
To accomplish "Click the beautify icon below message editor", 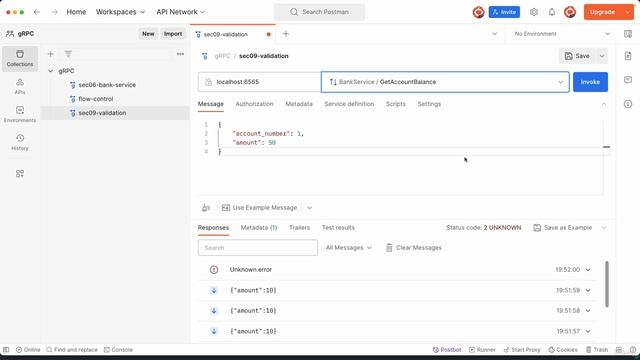I will coord(206,208).
